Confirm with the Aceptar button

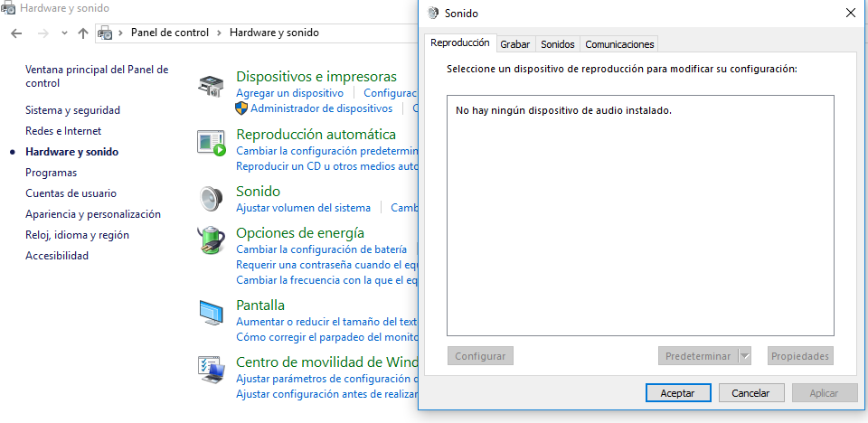[x=677, y=393]
